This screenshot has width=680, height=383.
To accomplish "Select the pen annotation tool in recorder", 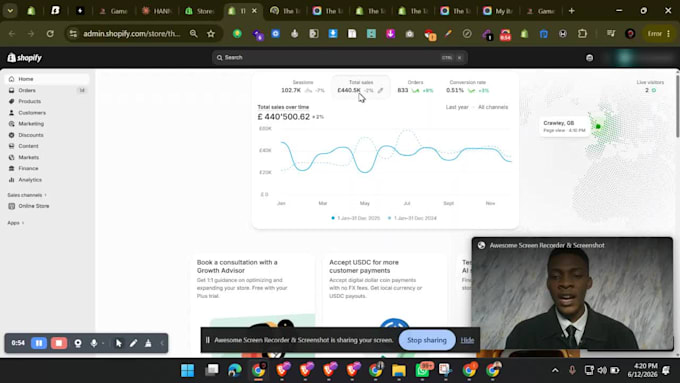I will click(134, 343).
